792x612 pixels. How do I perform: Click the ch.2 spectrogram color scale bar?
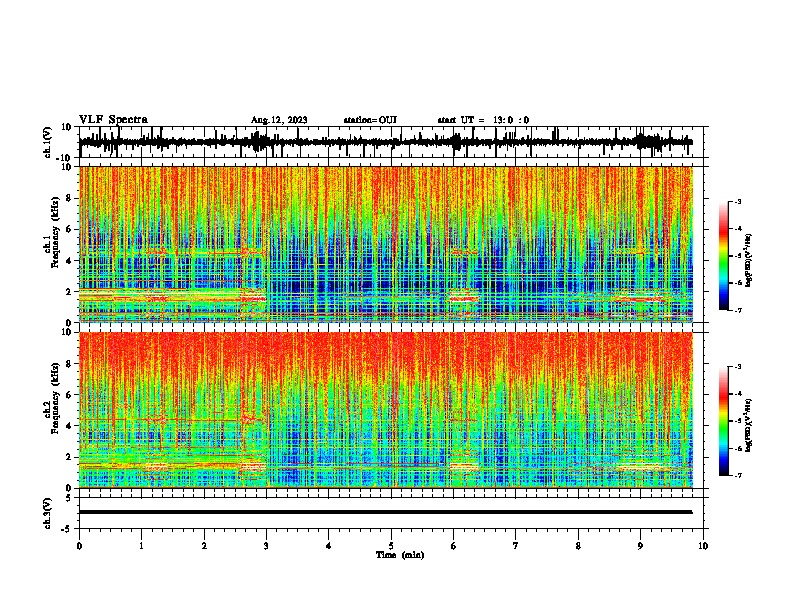click(x=723, y=421)
